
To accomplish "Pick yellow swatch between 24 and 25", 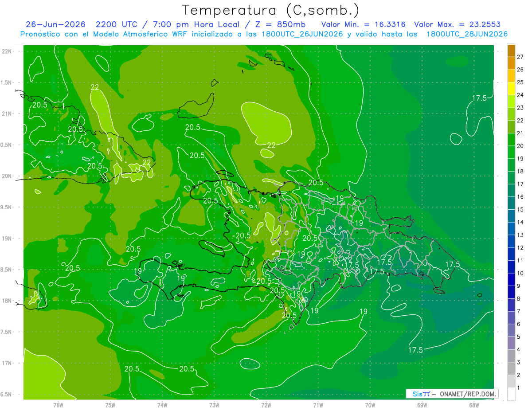I will pyautogui.click(x=511, y=89).
